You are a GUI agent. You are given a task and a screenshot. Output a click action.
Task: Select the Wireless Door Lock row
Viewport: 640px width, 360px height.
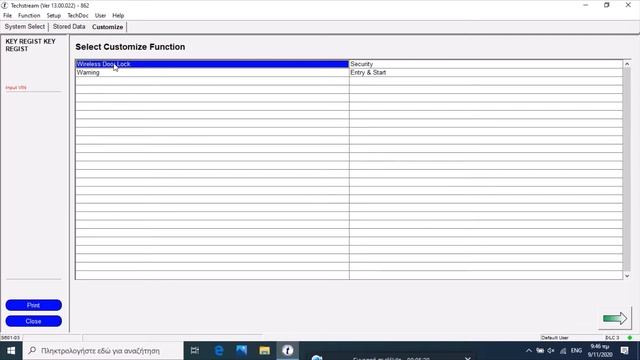point(212,64)
